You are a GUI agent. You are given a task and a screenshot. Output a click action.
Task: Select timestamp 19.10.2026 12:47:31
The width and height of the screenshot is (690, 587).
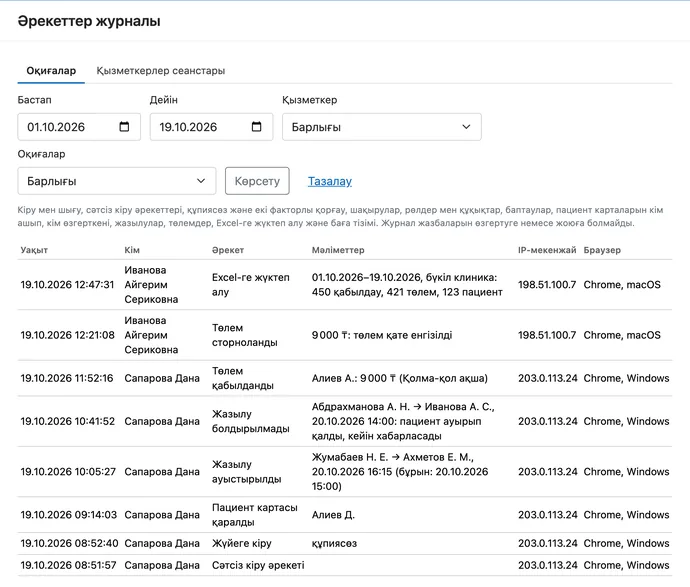click(x=67, y=285)
